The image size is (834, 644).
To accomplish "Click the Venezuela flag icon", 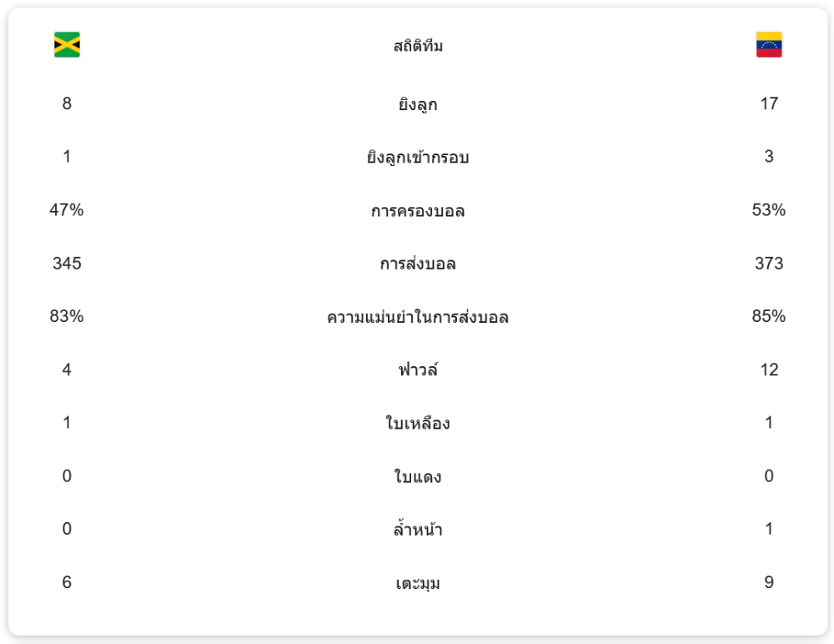I will [769, 45].
